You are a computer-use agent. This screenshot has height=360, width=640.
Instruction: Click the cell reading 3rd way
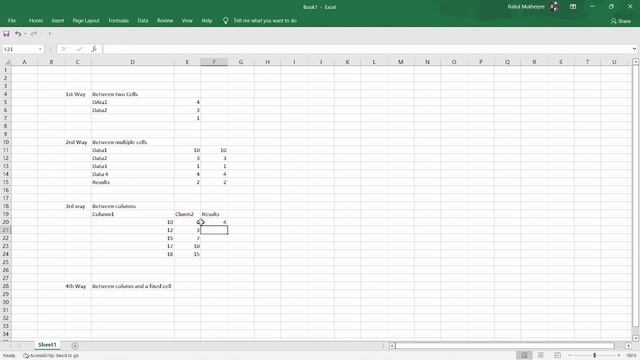78,206
